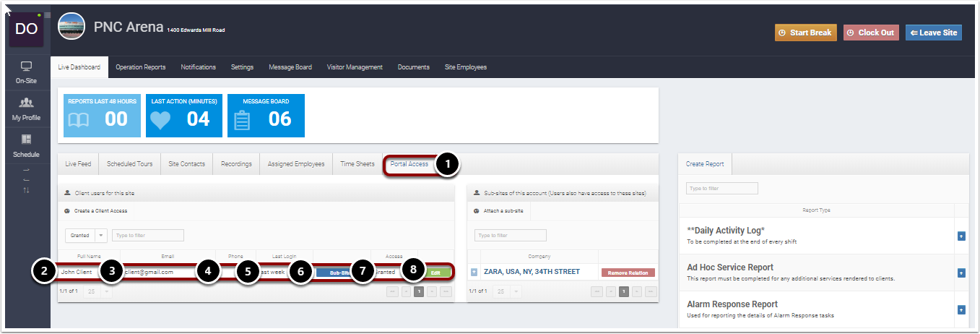Select the **Daily Activity Log* report

(x=727, y=231)
